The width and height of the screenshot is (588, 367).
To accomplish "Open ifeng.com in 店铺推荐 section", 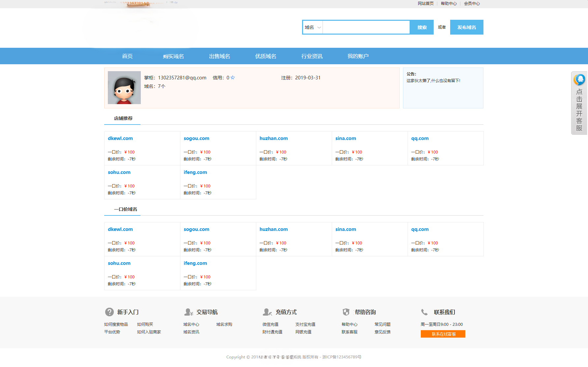I will click(195, 172).
